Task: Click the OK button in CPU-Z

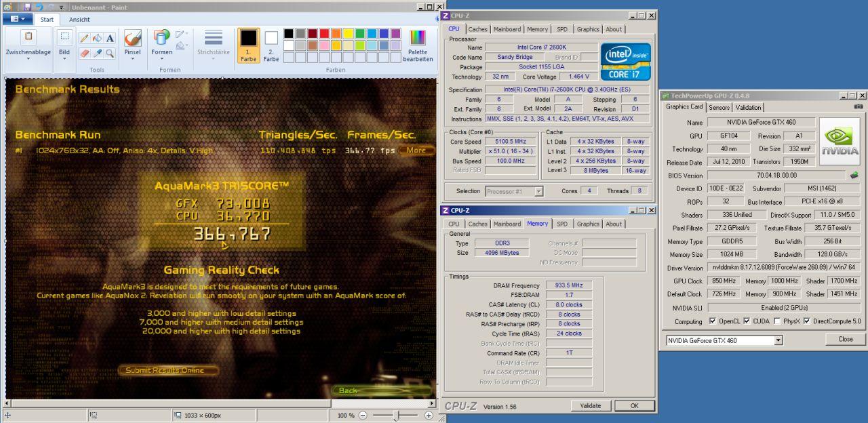Action: pos(635,406)
